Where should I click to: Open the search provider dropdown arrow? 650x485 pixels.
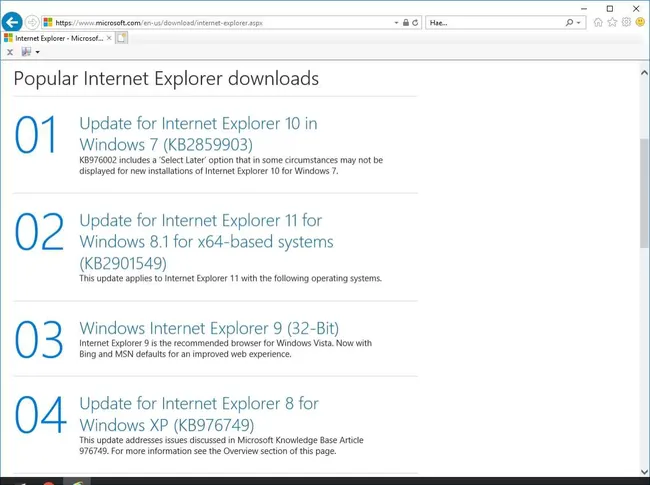[579, 23]
